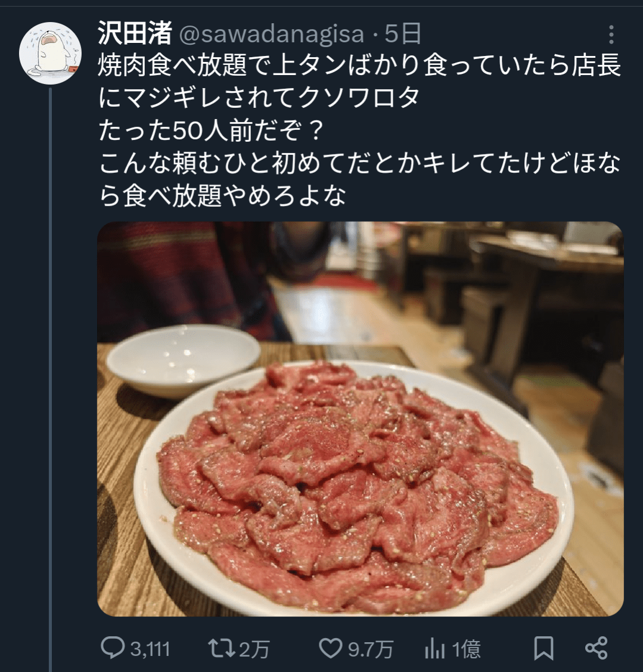Click the 2万 retweet count
This screenshot has height=672, width=643.
point(254,649)
